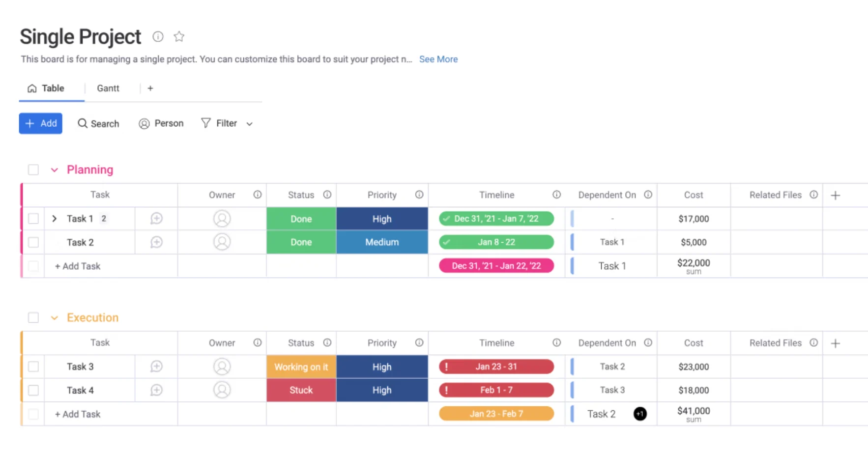
Task: Open the Filter dropdown arrow
Action: pos(250,124)
